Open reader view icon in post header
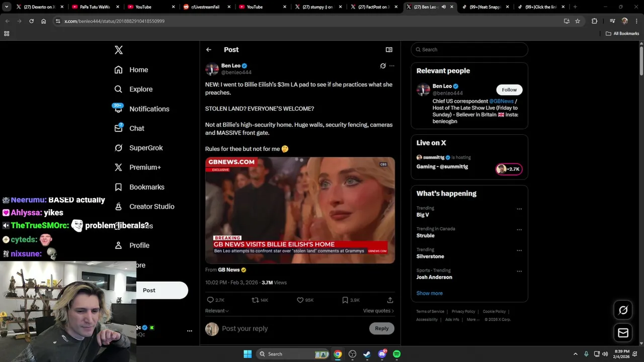 (389, 50)
